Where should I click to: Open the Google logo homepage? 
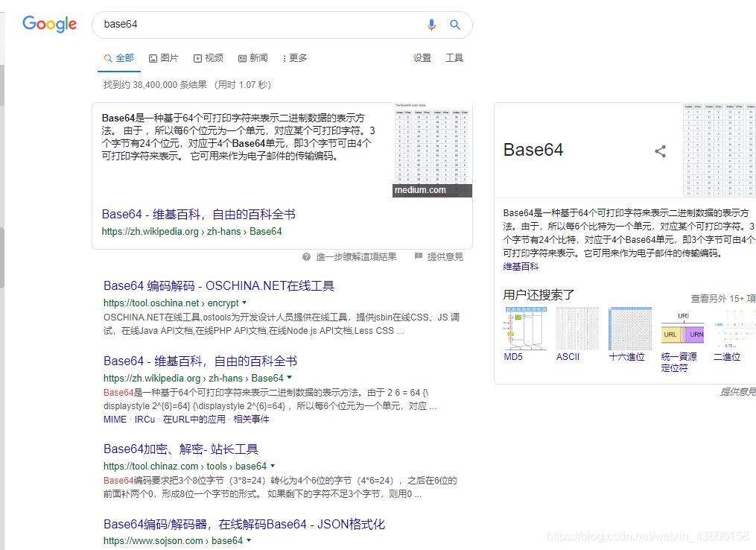[49, 24]
